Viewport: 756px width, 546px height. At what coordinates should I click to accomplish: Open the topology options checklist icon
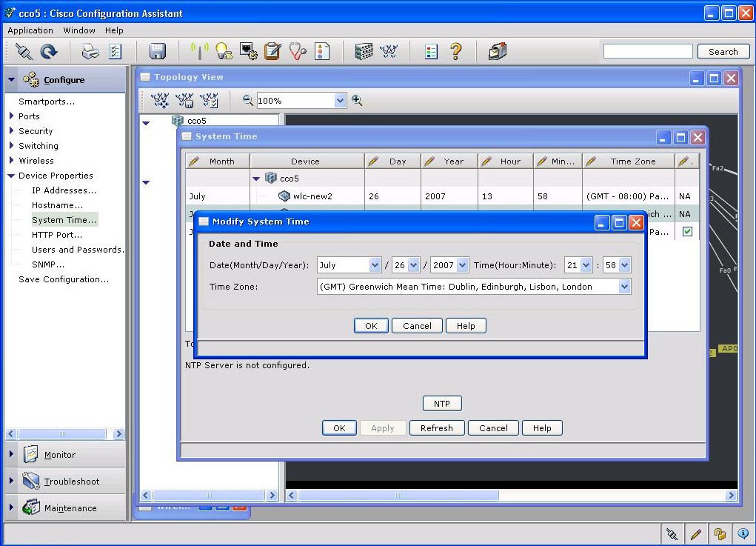pyautogui.click(x=210, y=100)
